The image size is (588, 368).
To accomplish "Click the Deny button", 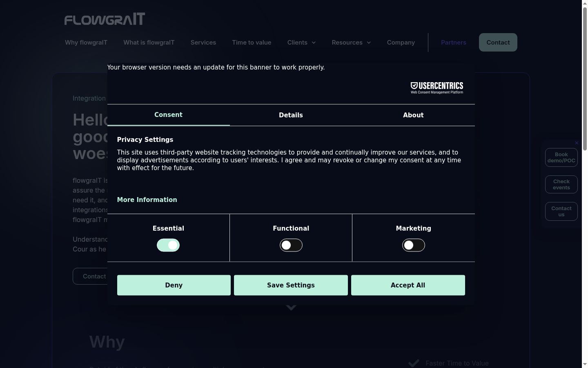I will click(174, 285).
